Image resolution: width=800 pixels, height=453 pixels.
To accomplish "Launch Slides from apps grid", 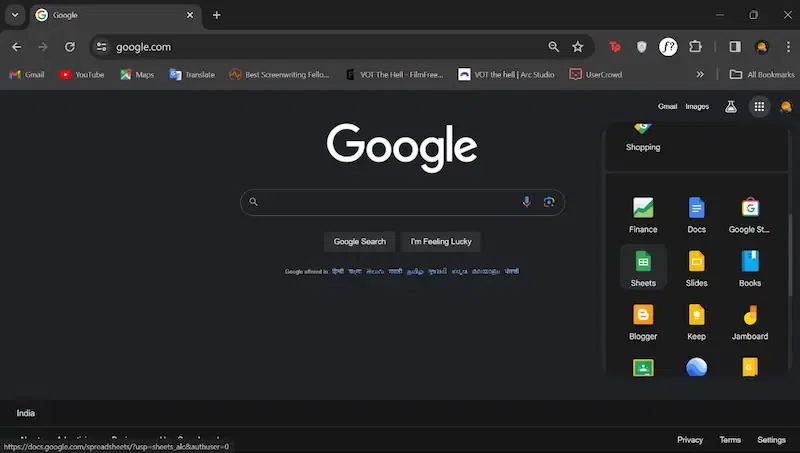I will point(696,268).
